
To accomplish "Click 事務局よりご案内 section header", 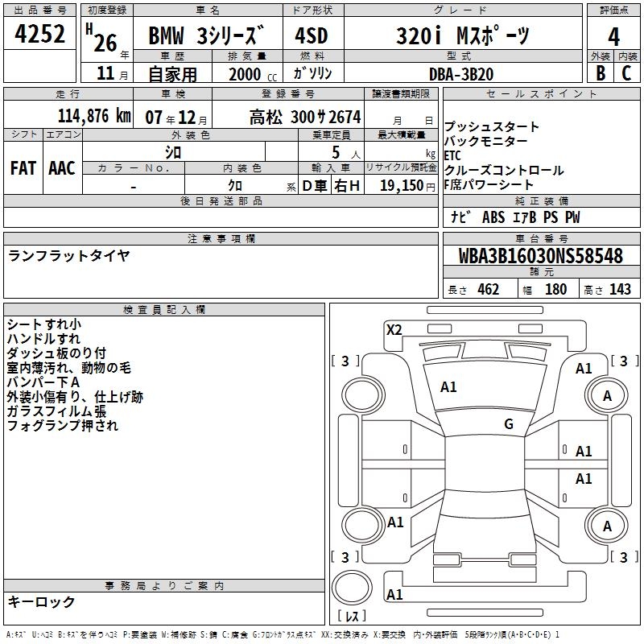I will (x=164, y=585).
